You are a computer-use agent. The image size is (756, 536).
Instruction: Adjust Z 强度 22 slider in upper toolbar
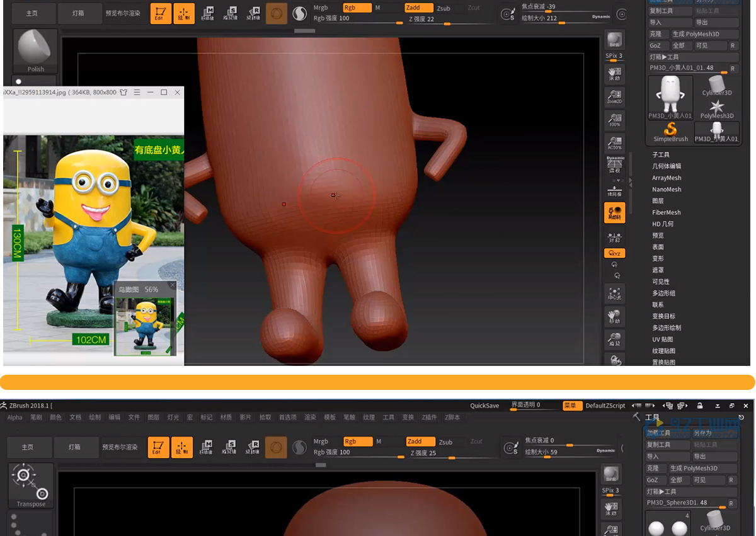click(449, 20)
